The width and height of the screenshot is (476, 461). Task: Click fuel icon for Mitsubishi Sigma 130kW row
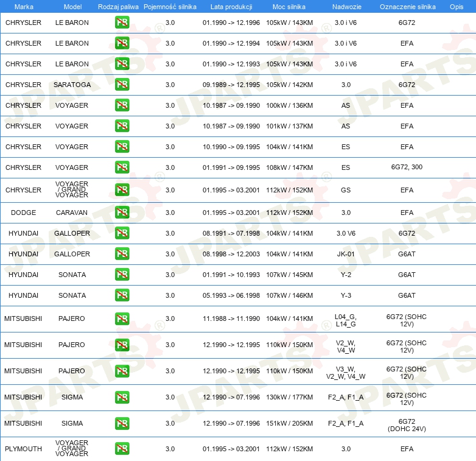(122, 397)
